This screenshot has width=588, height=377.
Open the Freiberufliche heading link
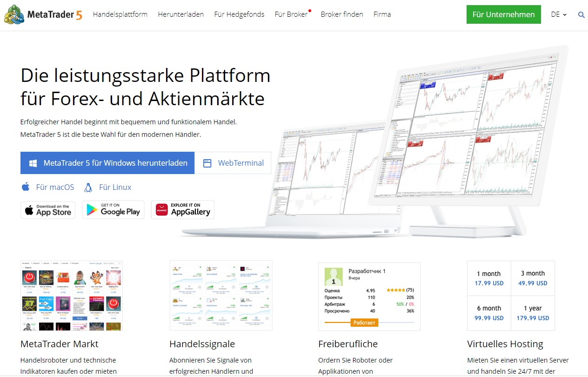pos(348,344)
